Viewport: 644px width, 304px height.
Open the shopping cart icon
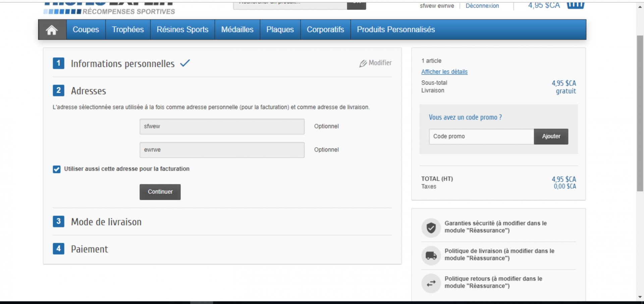(x=576, y=5)
